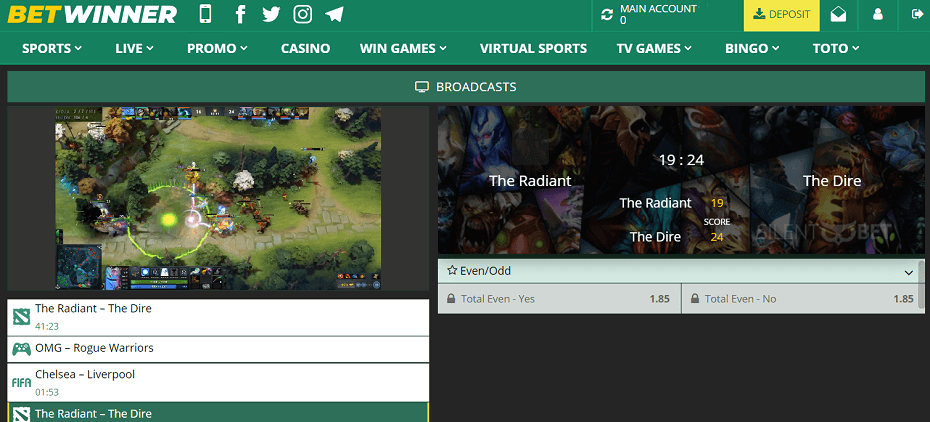Open the Instagram icon link
Image resolution: width=930 pixels, height=422 pixels.
pos(302,14)
